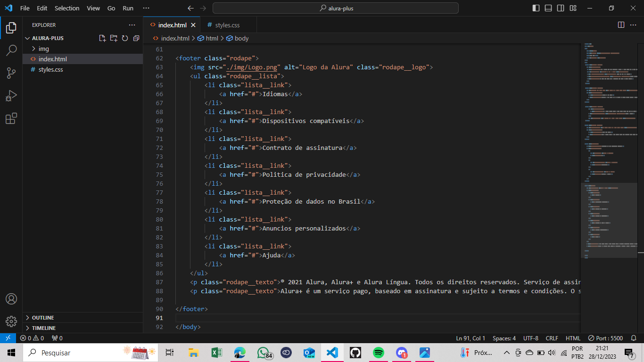Go forward using the navigation arrow
Viewport: 644px width, 362px height.
point(203,8)
